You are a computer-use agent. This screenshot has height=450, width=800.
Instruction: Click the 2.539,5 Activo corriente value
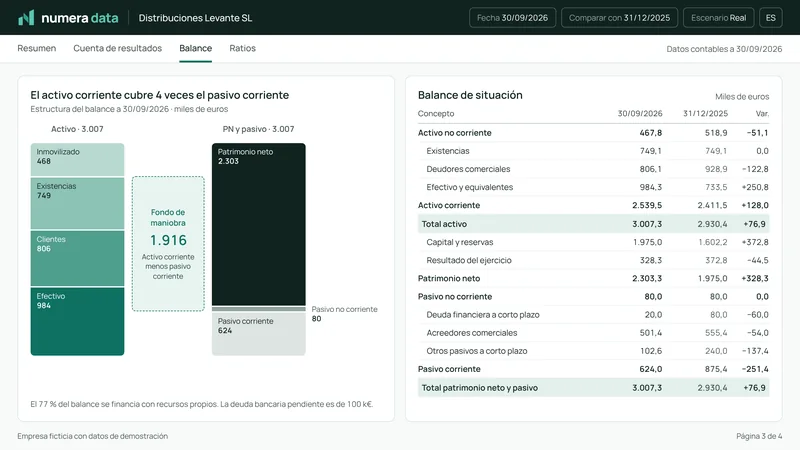click(647, 205)
